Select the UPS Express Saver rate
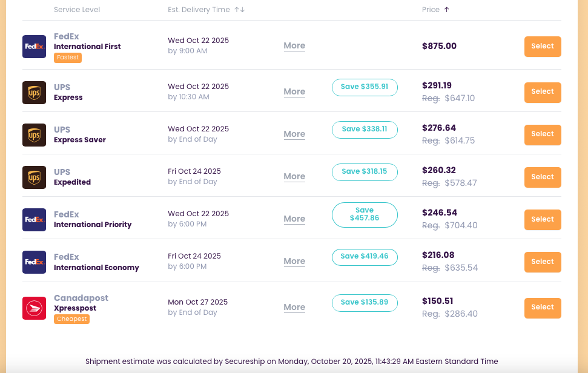 pyautogui.click(x=543, y=134)
